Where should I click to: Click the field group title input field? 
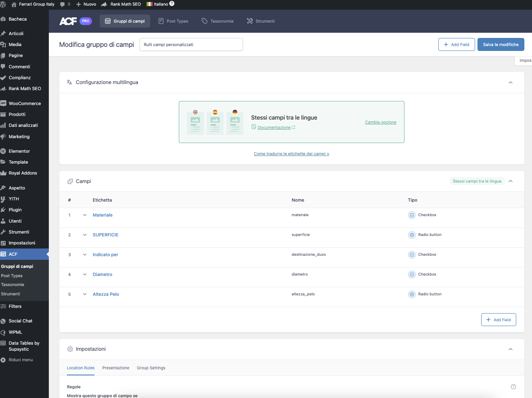pos(191,44)
